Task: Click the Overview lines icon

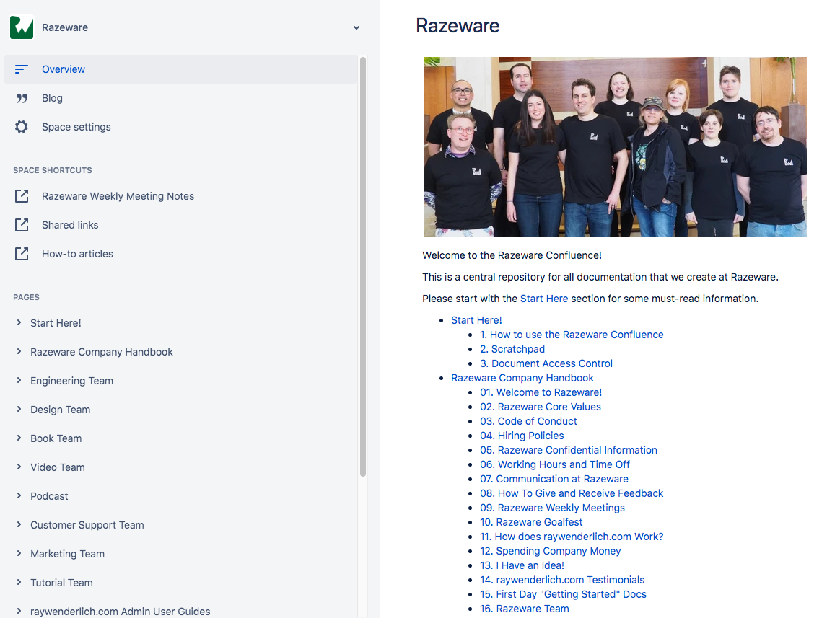Action: [x=22, y=69]
